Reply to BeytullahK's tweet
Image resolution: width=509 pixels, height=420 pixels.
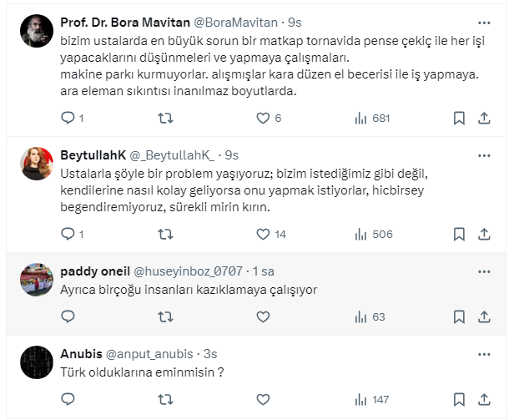(68, 235)
